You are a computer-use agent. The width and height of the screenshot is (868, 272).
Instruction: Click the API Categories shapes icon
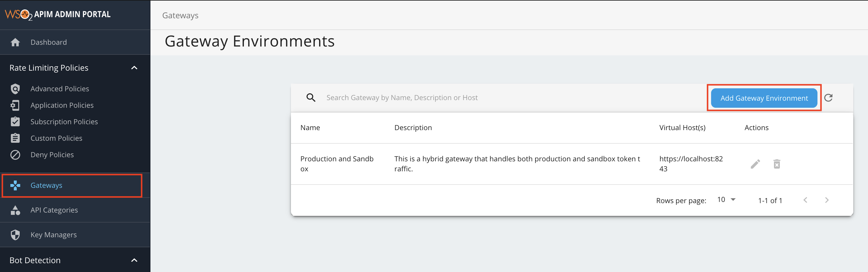[x=15, y=210]
